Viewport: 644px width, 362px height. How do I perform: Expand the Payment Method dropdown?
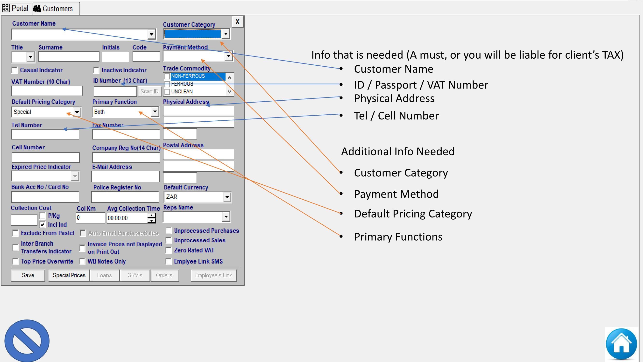coord(228,56)
